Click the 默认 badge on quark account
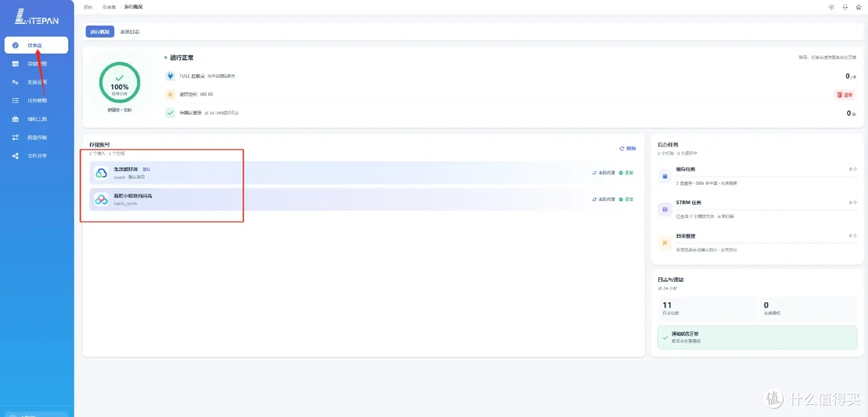The height and width of the screenshot is (417, 868). point(147,170)
